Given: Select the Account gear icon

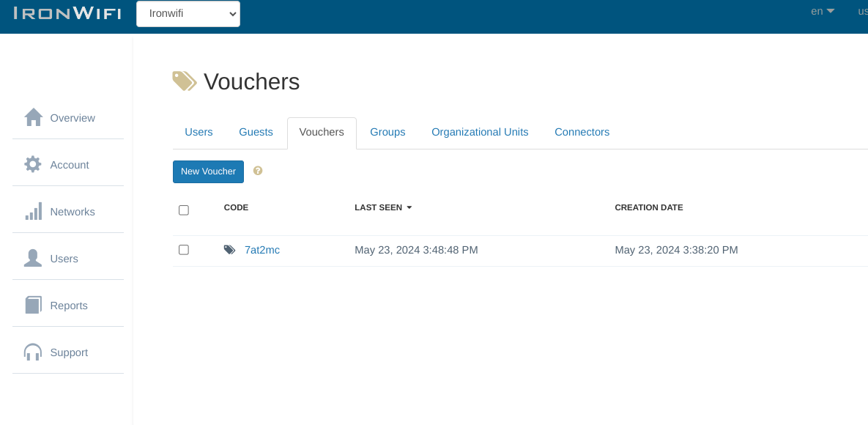Looking at the screenshot, I should 33,163.
